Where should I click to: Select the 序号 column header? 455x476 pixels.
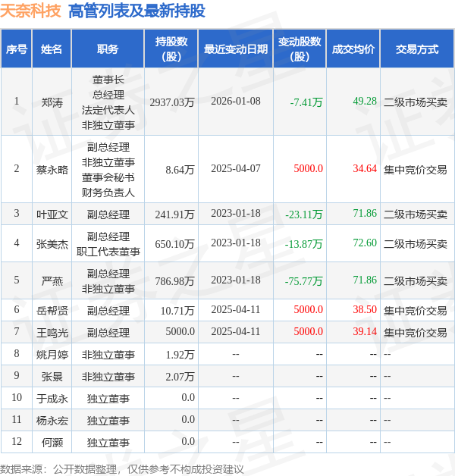pos(17,49)
